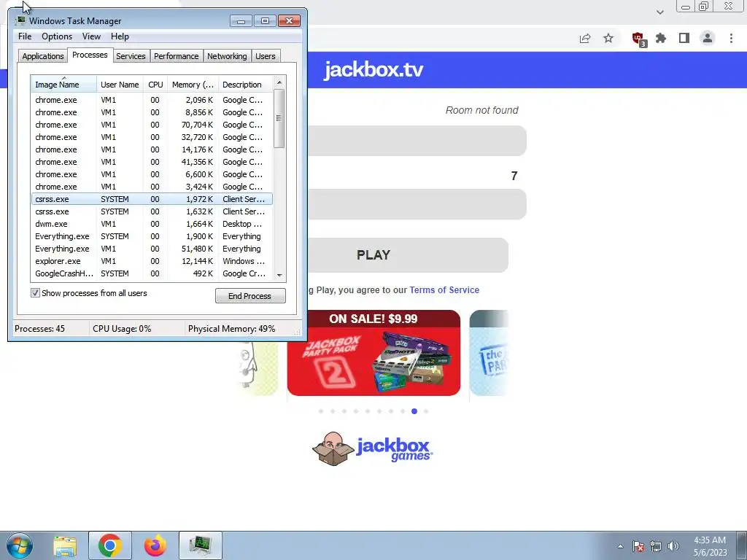Viewport: 747px width, 560px height.
Task: Open the Terms of Service link
Action: pos(444,290)
